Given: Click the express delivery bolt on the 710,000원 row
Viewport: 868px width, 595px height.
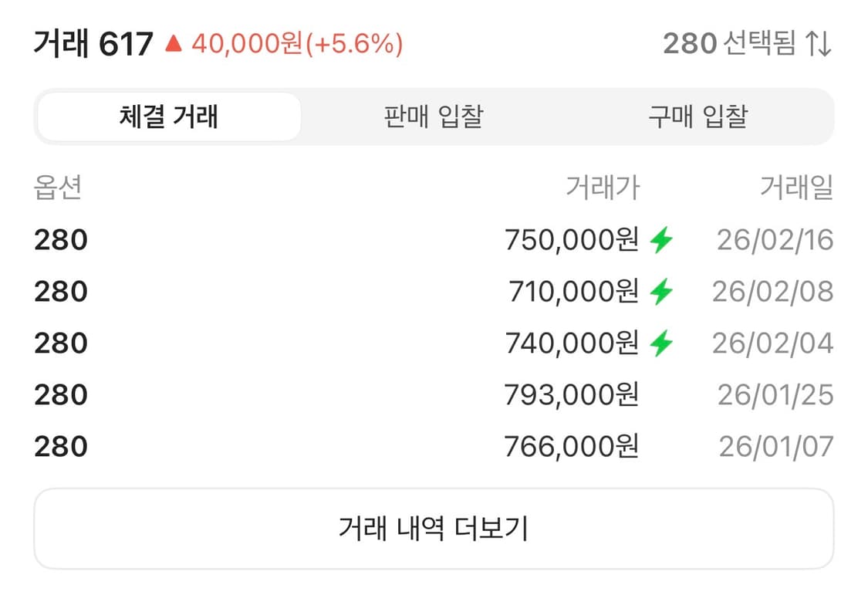Looking at the screenshot, I should [x=660, y=291].
